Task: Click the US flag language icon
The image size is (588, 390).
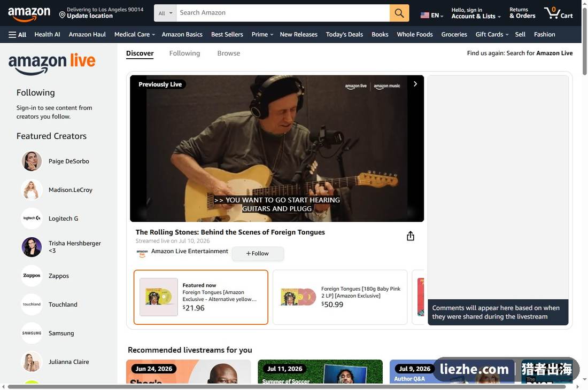Action: (424, 15)
